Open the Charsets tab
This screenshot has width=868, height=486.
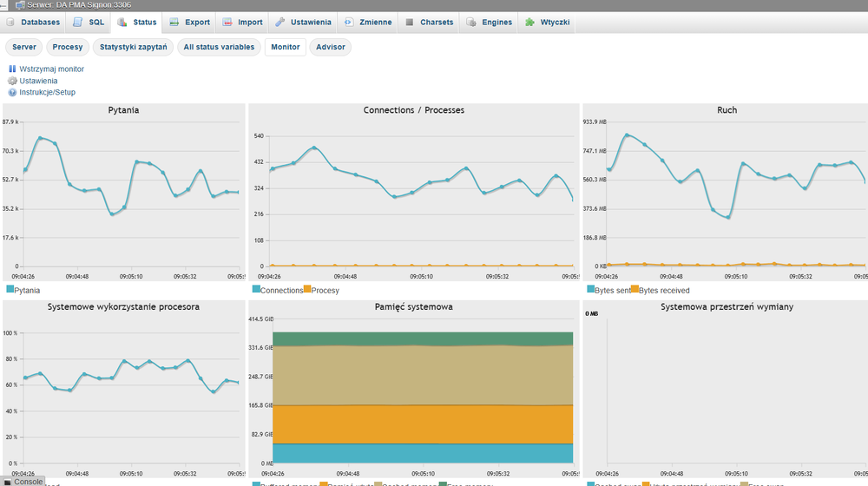coord(437,22)
